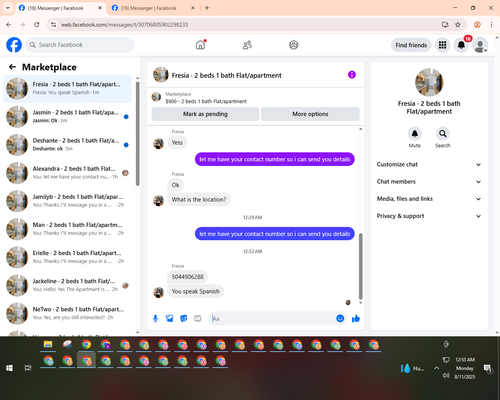The width and height of the screenshot is (500, 400).
Task: Search in conversation magnifier icon
Action: tap(443, 134)
